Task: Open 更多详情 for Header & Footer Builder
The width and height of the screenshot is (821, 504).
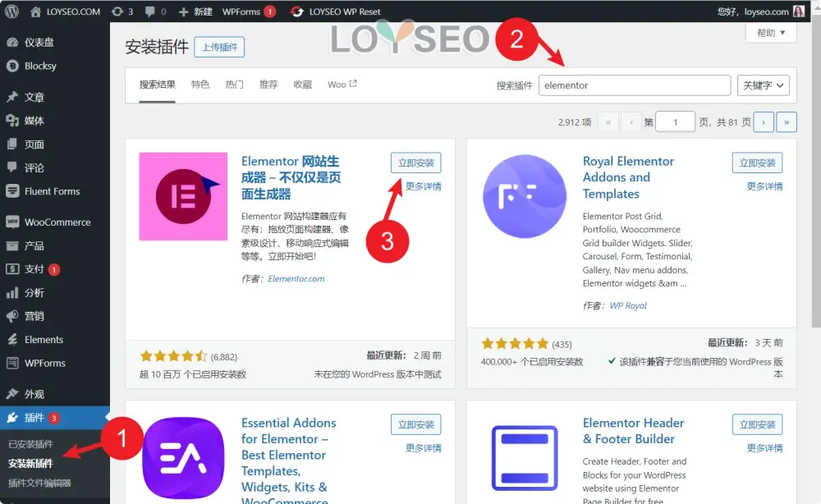Action: pos(764,448)
